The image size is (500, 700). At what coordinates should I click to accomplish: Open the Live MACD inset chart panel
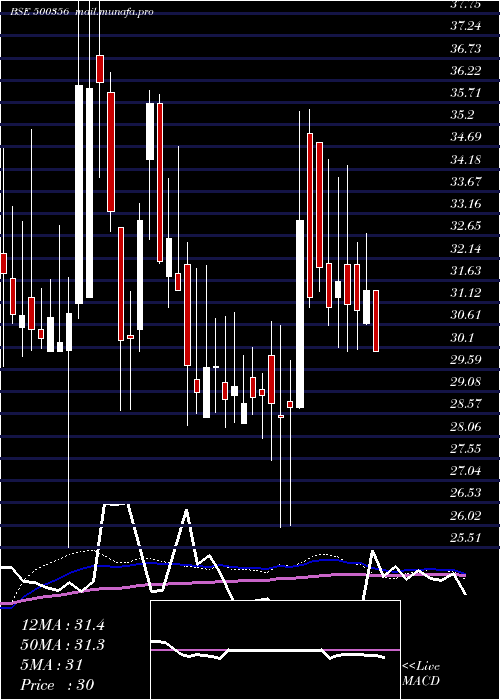point(275,650)
